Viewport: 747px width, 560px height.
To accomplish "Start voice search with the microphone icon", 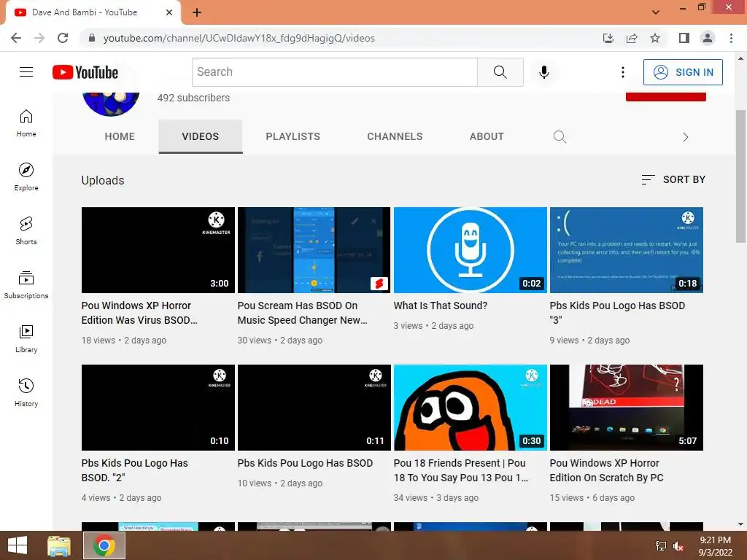I will (x=544, y=72).
